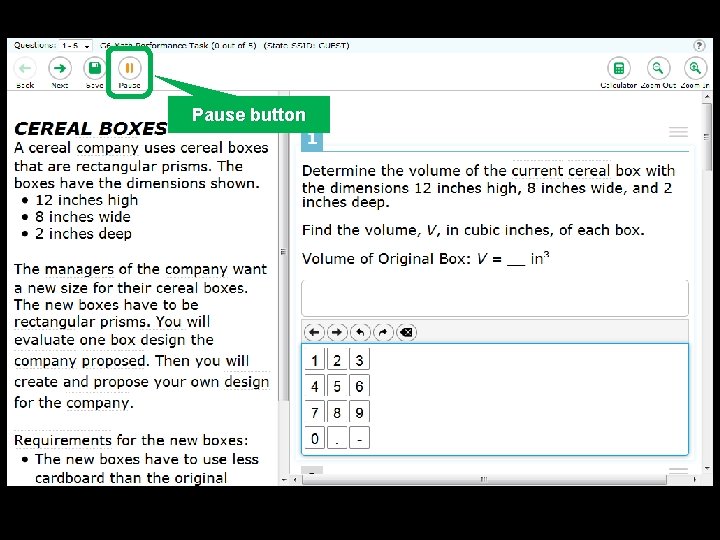Image resolution: width=720 pixels, height=540 pixels.
Task: Tap the minus sign key
Action: 360,439
